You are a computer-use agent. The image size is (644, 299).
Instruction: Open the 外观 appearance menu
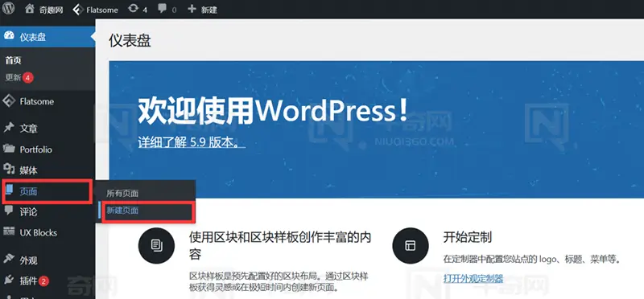click(x=47, y=260)
